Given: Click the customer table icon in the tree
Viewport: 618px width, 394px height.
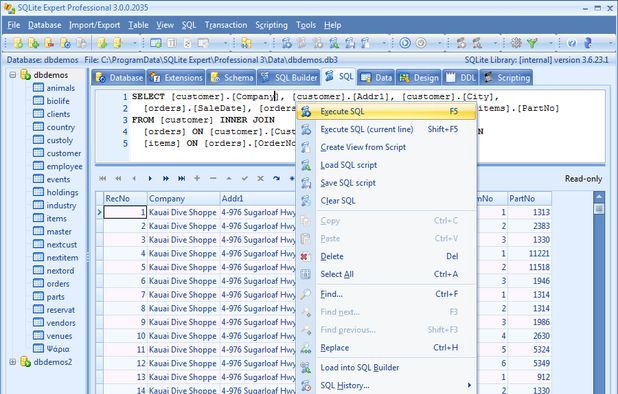Looking at the screenshot, I should point(38,153).
